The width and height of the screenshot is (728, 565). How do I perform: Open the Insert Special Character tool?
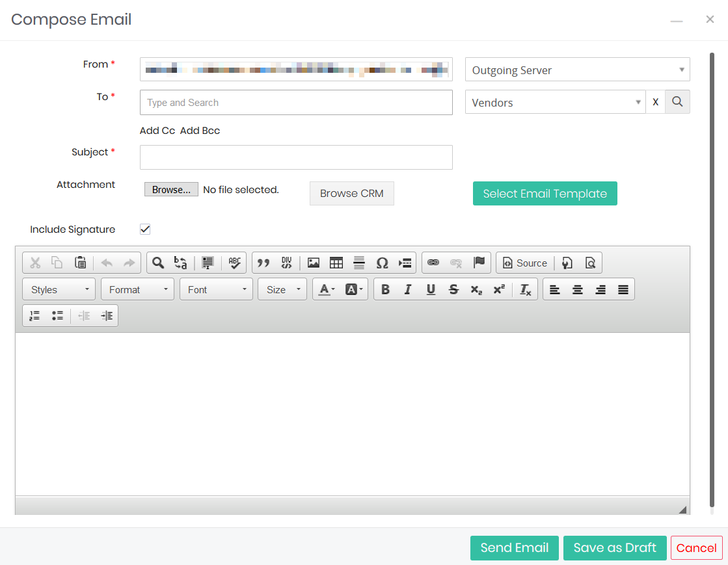tap(382, 263)
